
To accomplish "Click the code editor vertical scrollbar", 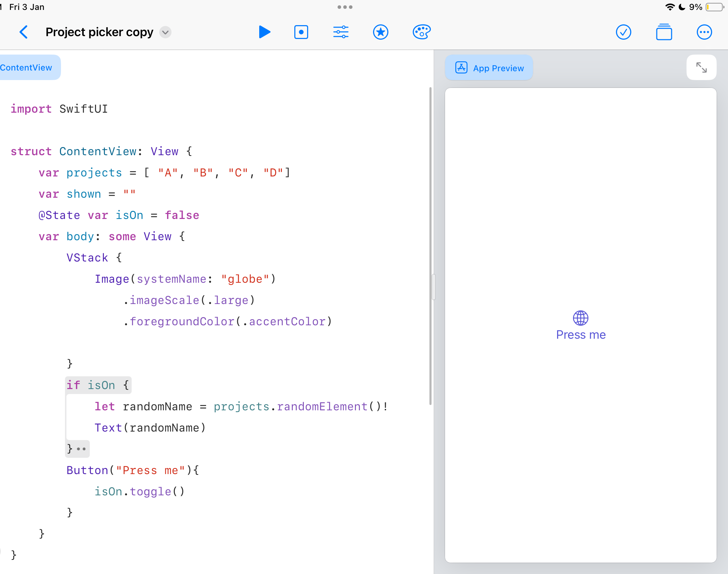I will pos(430,246).
